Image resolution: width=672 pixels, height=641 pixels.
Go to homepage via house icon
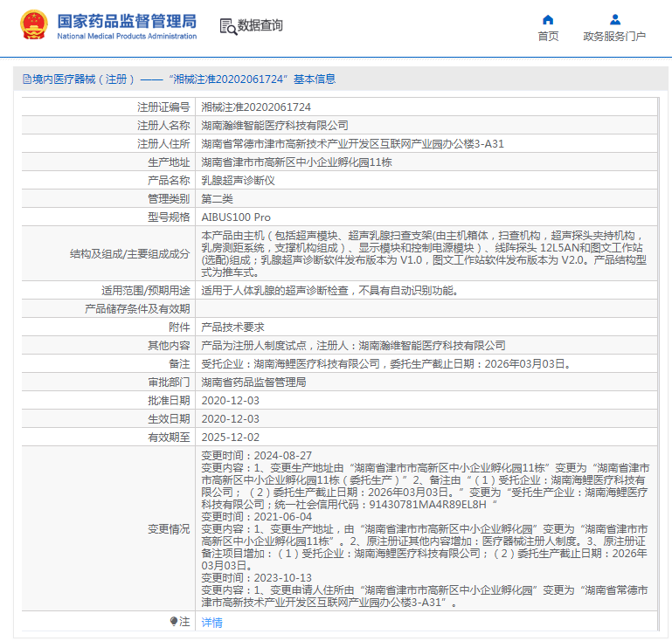[548, 20]
